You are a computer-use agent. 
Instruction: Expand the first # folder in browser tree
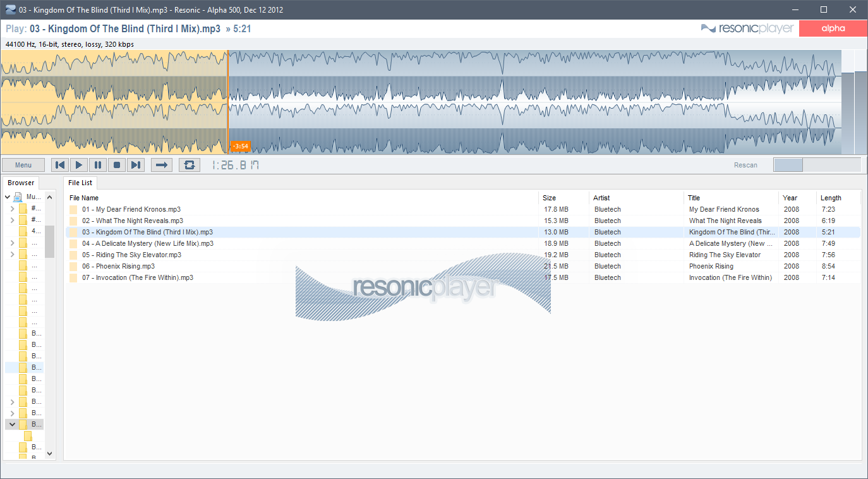[x=12, y=209]
